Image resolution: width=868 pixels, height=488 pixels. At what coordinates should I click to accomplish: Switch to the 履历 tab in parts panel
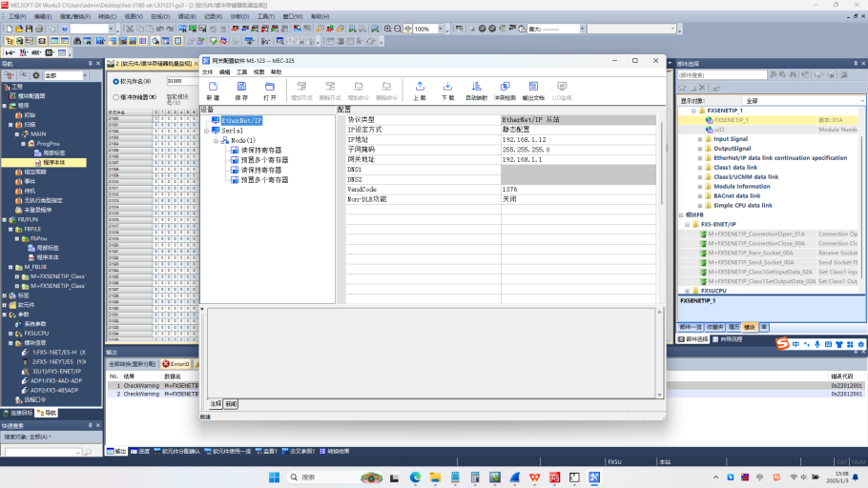point(734,327)
